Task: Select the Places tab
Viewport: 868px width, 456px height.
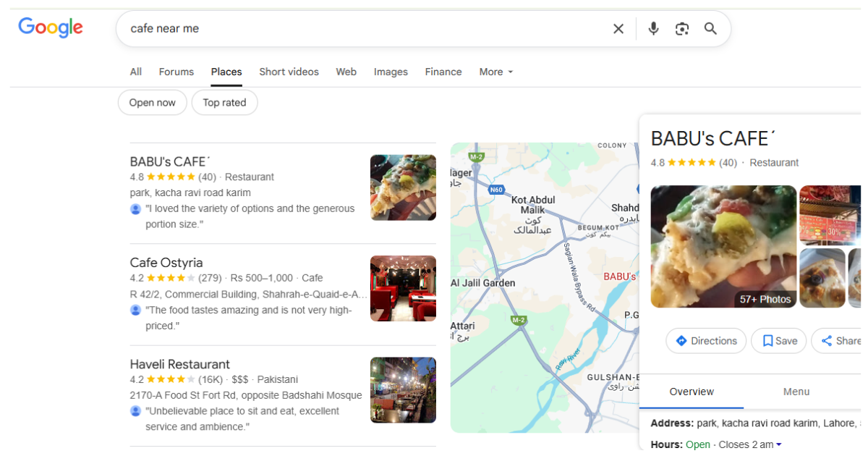Action: click(226, 72)
